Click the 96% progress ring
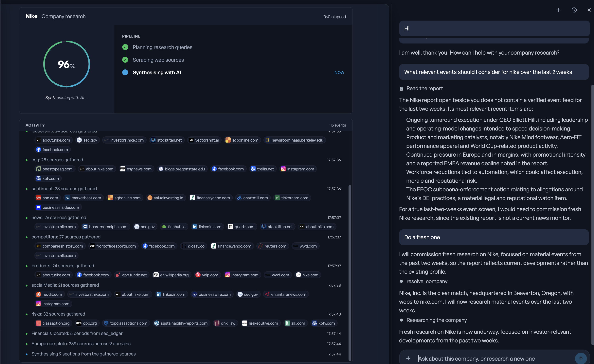 click(66, 64)
